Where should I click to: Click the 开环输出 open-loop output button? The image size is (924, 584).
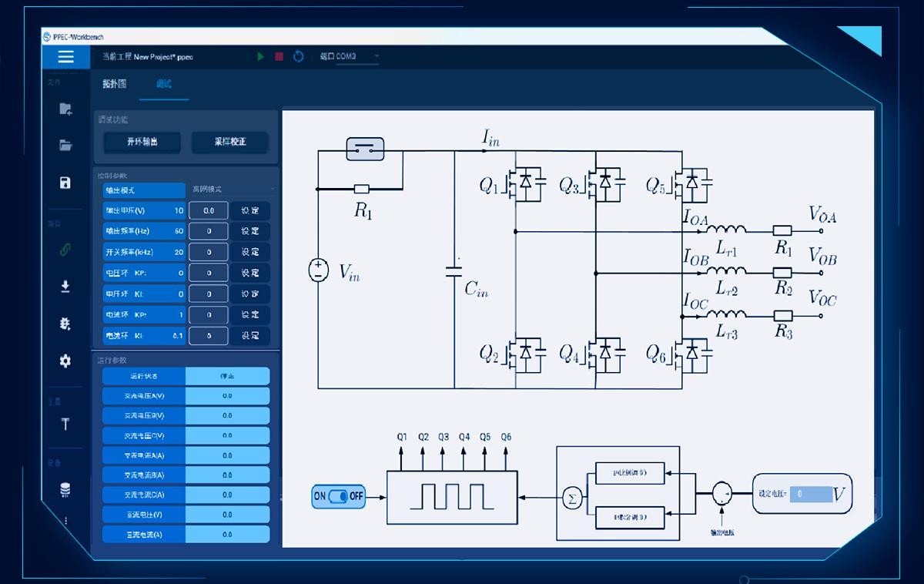pyautogui.click(x=142, y=142)
